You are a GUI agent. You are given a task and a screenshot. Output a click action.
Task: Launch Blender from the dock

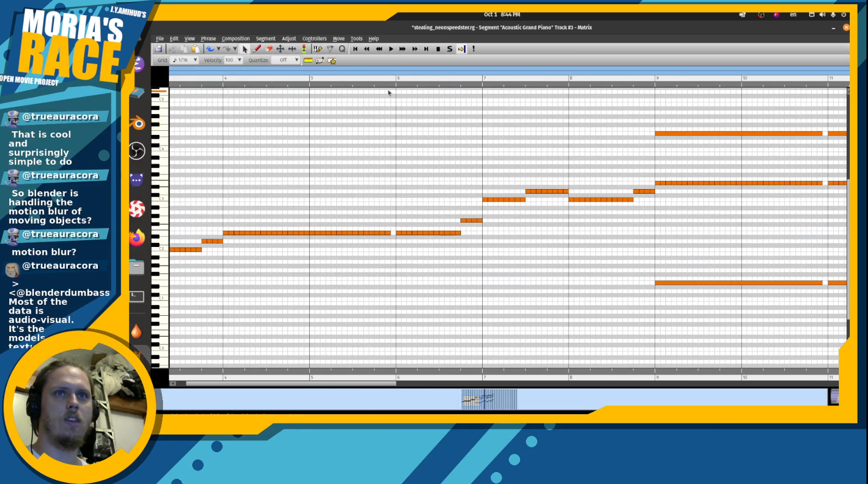click(x=137, y=123)
